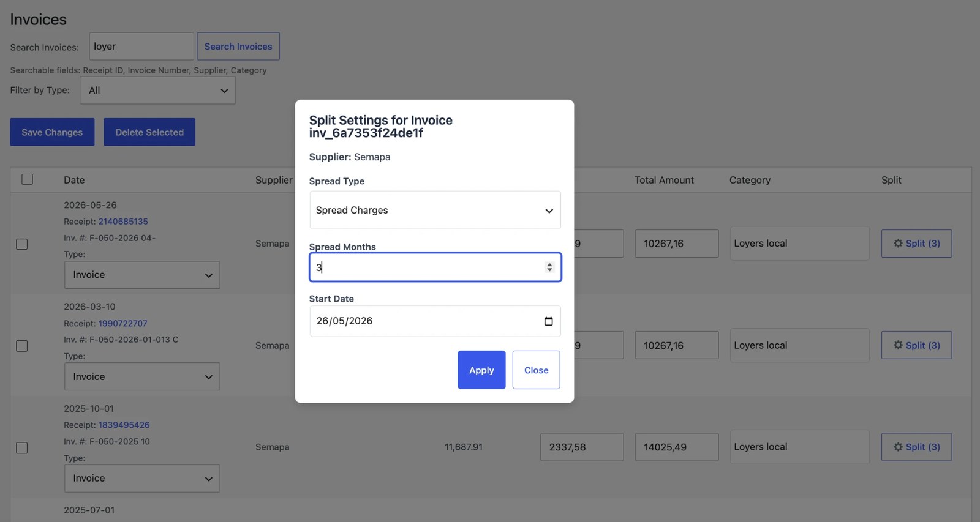This screenshot has width=980, height=522.
Task: Click Loyers local category in 2026-05-26 row
Action: (x=799, y=244)
